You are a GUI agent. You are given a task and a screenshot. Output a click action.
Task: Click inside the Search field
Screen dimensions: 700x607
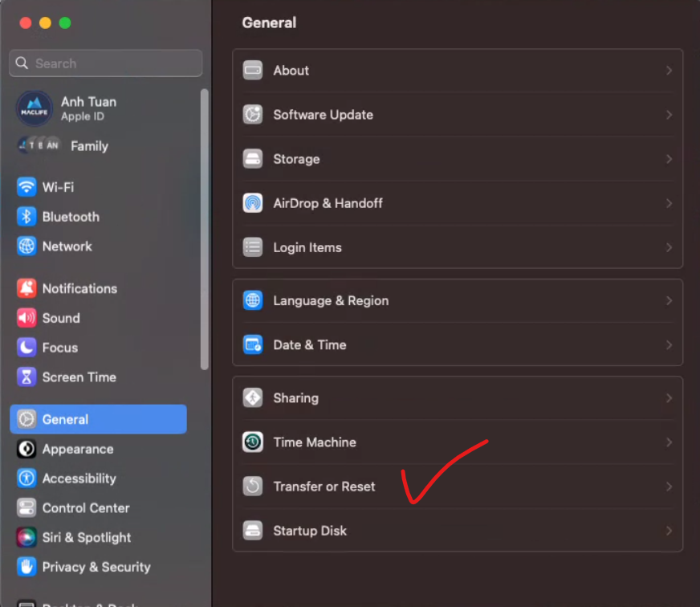pos(105,63)
